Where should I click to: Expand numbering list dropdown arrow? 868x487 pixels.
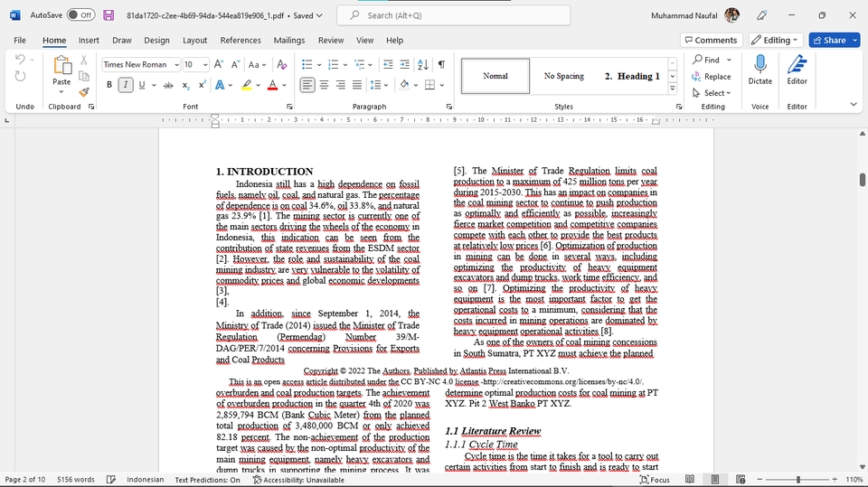point(344,65)
